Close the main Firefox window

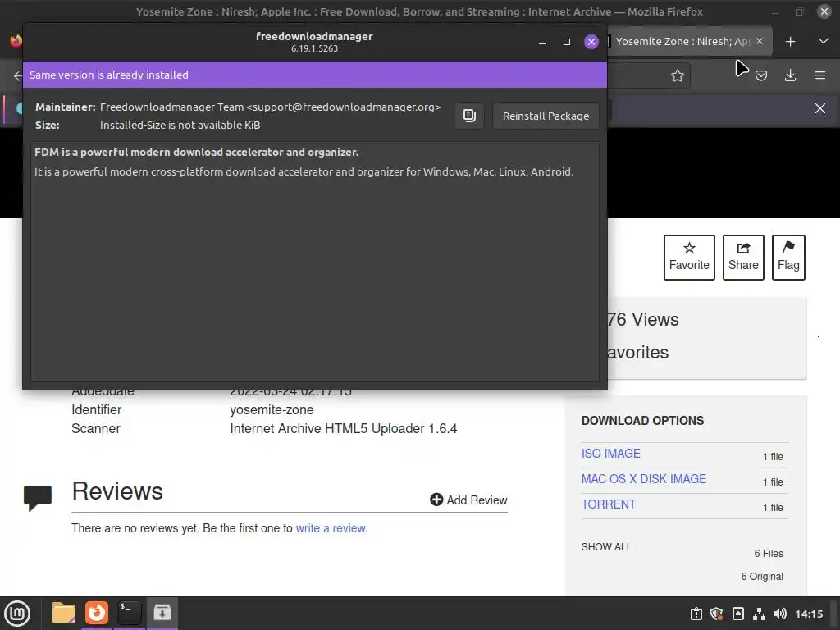click(824, 11)
